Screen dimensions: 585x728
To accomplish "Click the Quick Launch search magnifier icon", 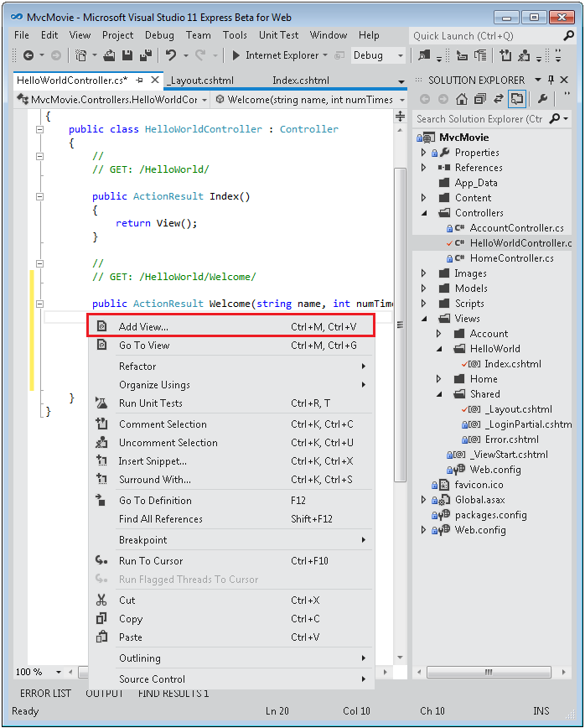I will coord(568,36).
